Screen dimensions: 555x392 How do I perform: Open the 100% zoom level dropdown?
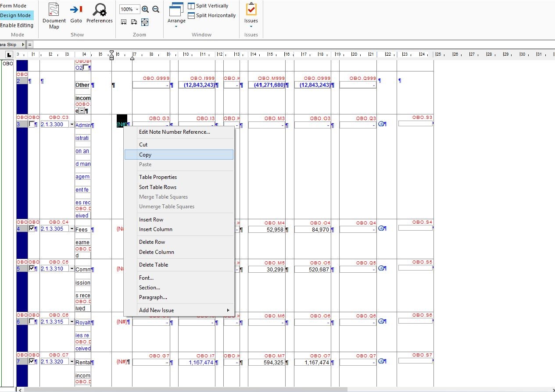coord(137,9)
